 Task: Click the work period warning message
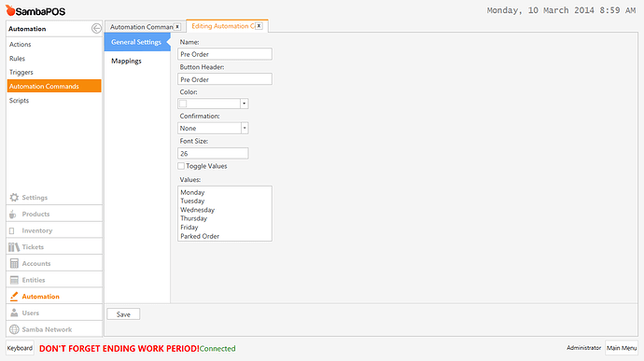point(119,348)
